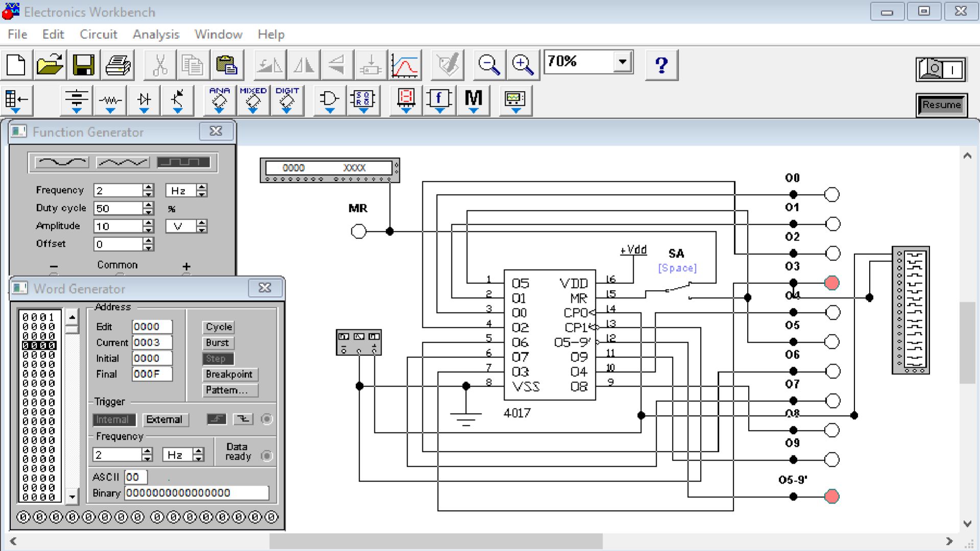Click the New file icon

[x=16, y=65]
